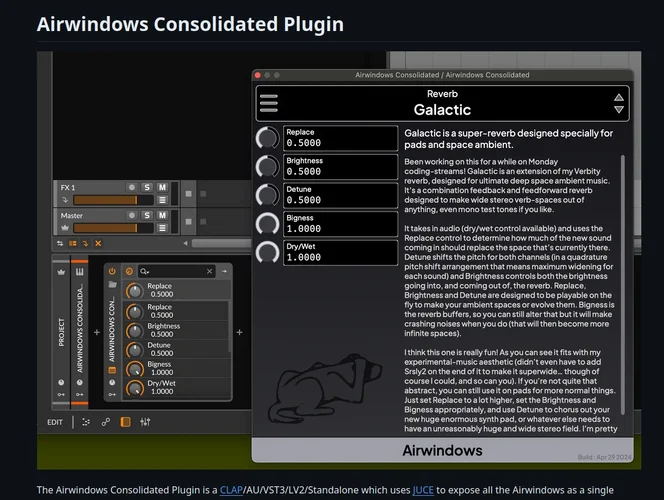Click Dry/Wet knob in device panel

[135, 388]
